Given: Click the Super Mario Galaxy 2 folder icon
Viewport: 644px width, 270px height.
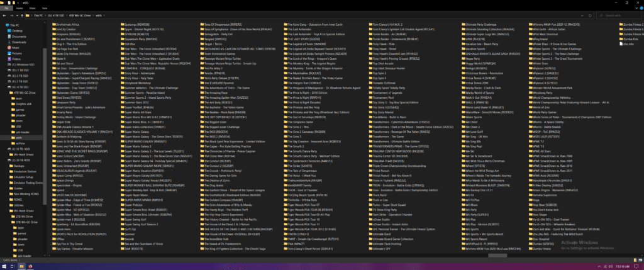Looking at the screenshot, I should coord(123,146).
